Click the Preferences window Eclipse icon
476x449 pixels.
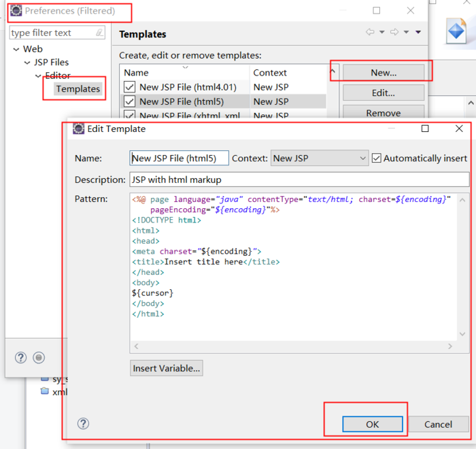[x=16, y=11]
